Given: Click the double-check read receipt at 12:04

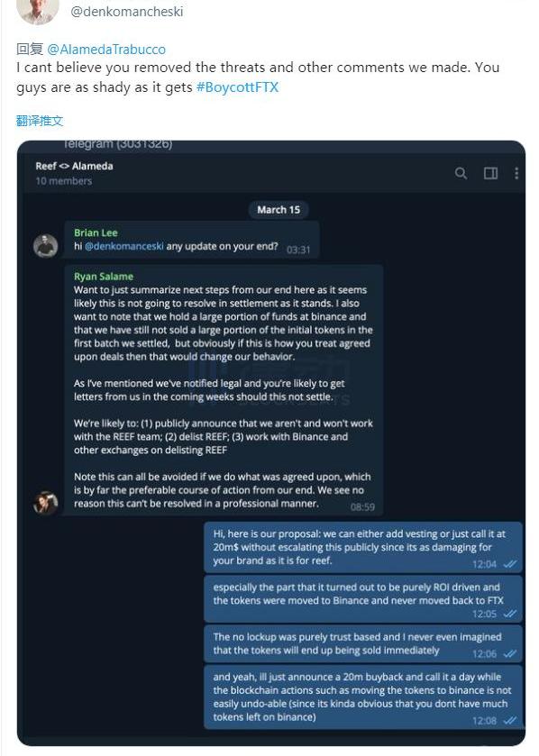Looking at the screenshot, I should 509,564.
